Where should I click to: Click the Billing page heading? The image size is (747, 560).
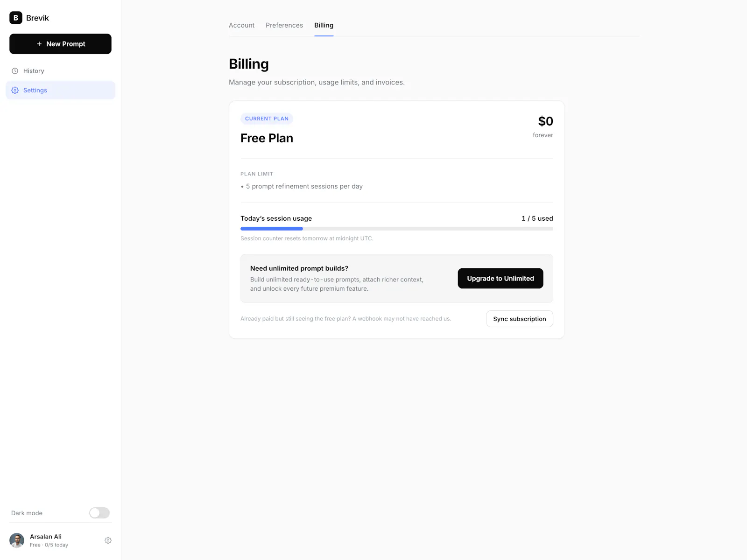(249, 64)
